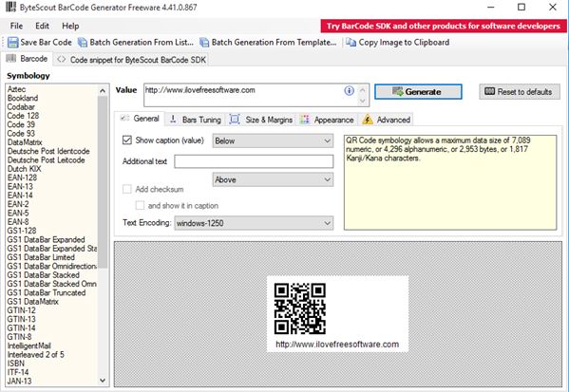
Task: Click the Save Bar Code floppy icon
Action: (12, 43)
